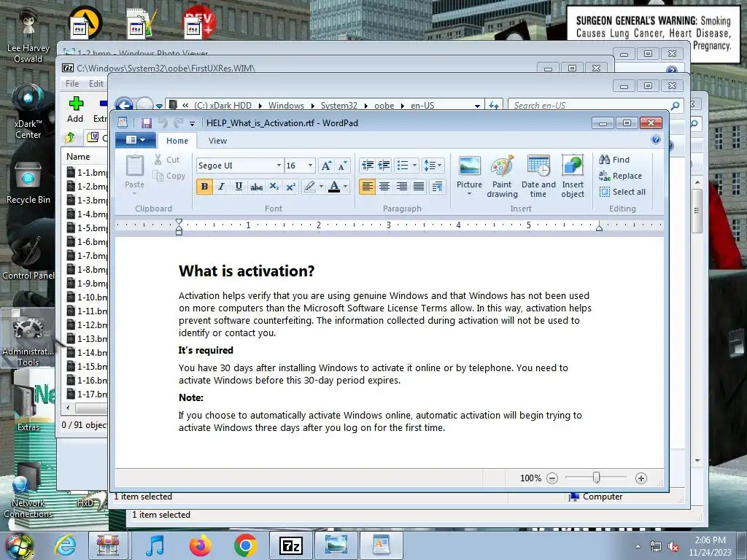Zoom out with minus button
747x560 pixels.
coord(552,478)
